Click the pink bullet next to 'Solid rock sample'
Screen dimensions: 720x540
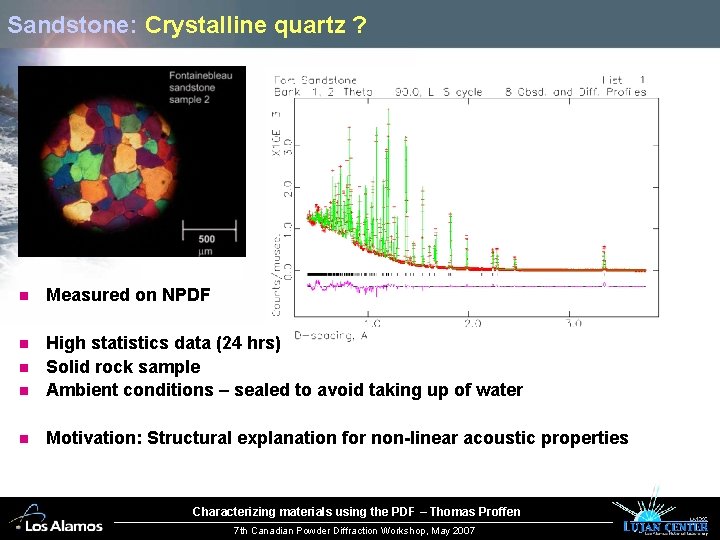tap(24, 368)
